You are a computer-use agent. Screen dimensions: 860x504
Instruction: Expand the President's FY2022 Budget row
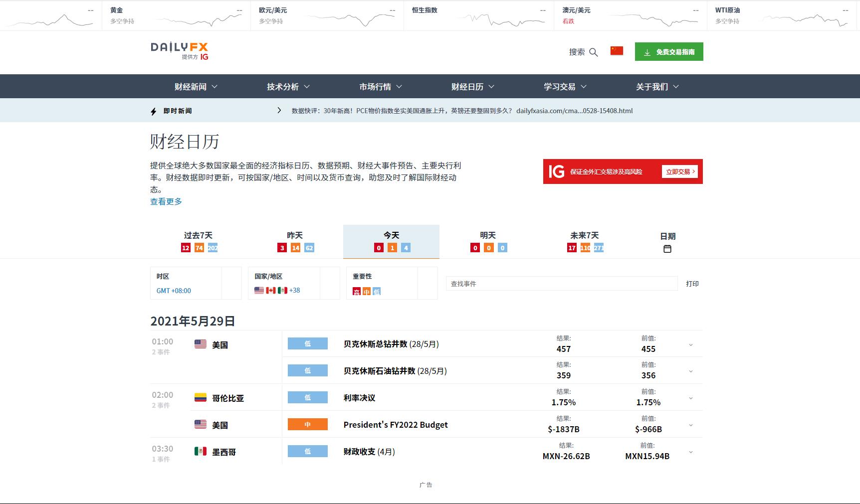tap(690, 425)
